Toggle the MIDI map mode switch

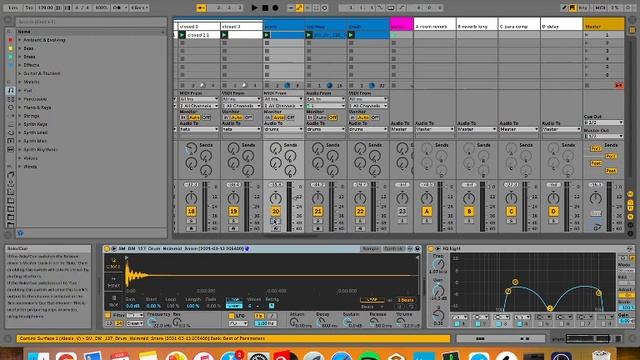600,7
